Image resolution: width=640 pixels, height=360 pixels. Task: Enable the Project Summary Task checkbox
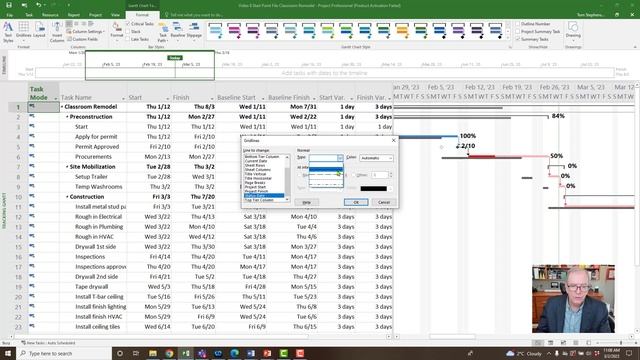click(x=518, y=31)
